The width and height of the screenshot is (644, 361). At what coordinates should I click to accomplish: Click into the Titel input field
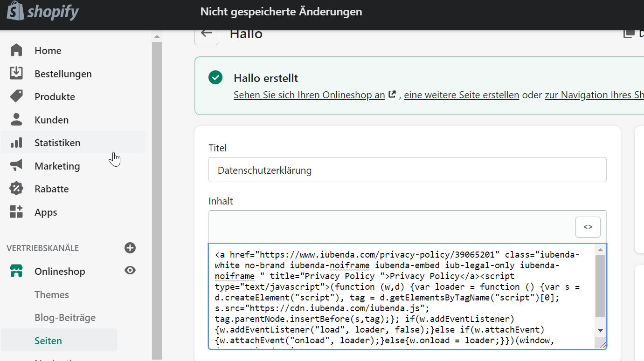point(407,170)
